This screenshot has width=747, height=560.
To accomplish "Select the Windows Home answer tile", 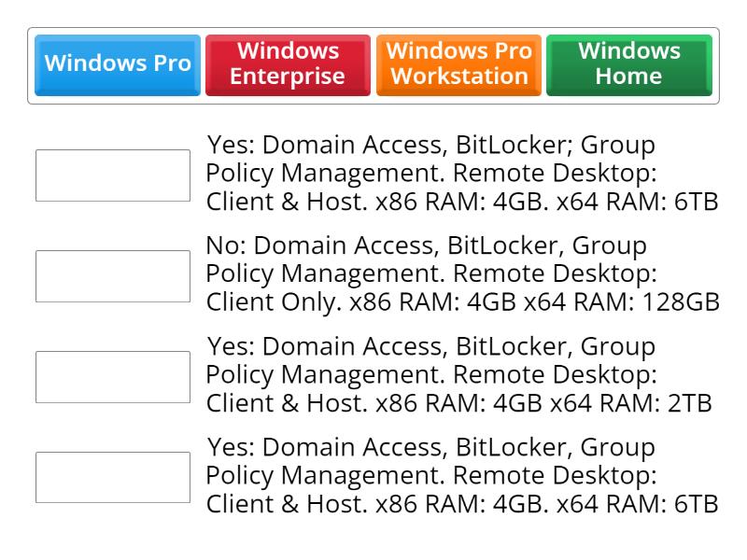I will (x=630, y=64).
